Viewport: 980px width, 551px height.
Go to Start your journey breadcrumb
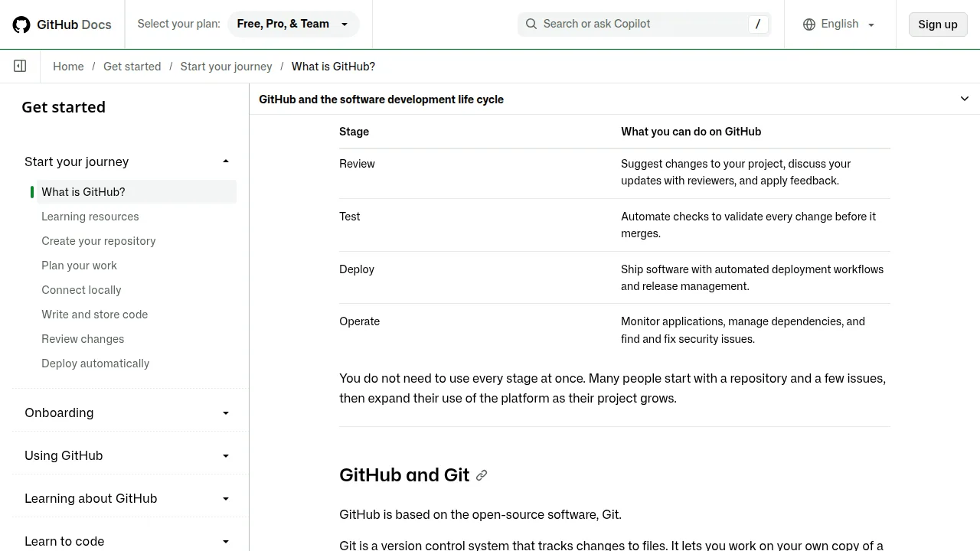[x=227, y=67]
